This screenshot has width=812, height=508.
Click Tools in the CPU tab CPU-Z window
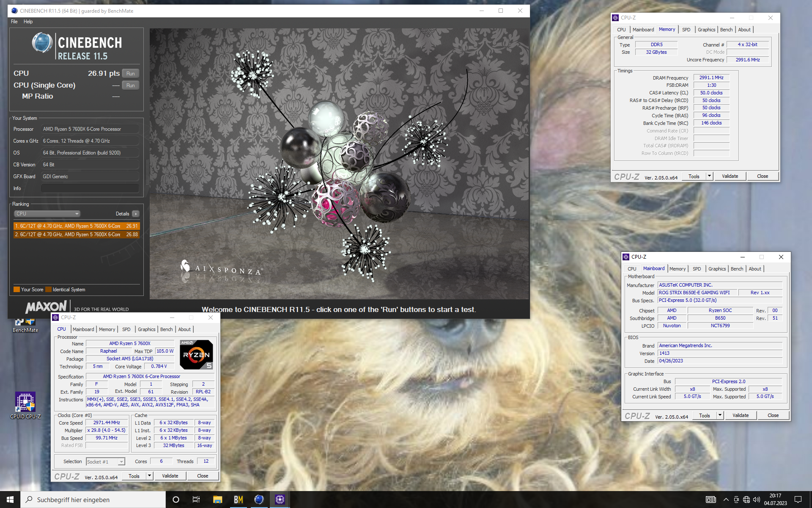(x=134, y=476)
